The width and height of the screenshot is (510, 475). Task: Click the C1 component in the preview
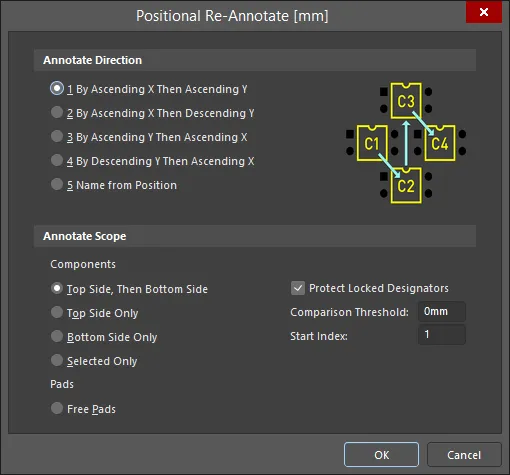(x=372, y=143)
